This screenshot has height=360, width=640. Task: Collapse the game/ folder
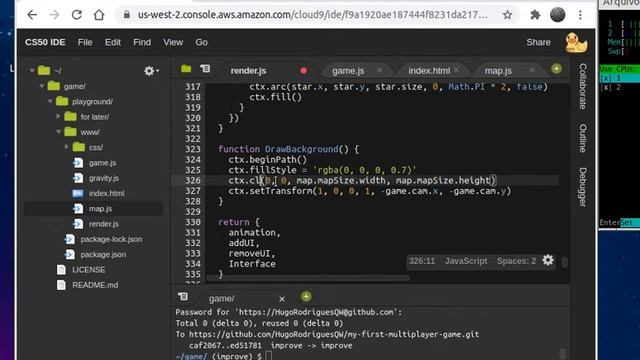pyautogui.click(x=42, y=86)
